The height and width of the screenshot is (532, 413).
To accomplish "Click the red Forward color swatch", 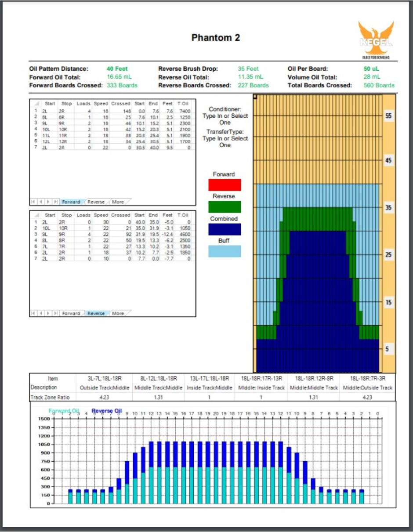I will [x=225, y=185].
